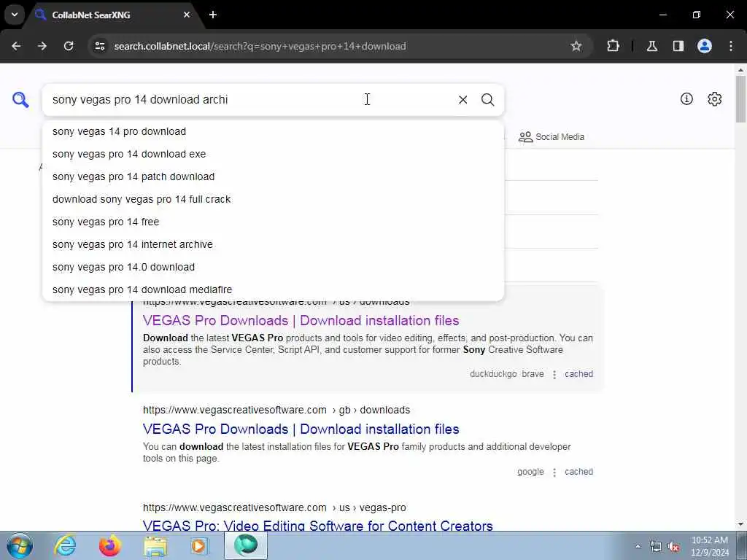Open the media player taskbar icon

coord(200,545)
